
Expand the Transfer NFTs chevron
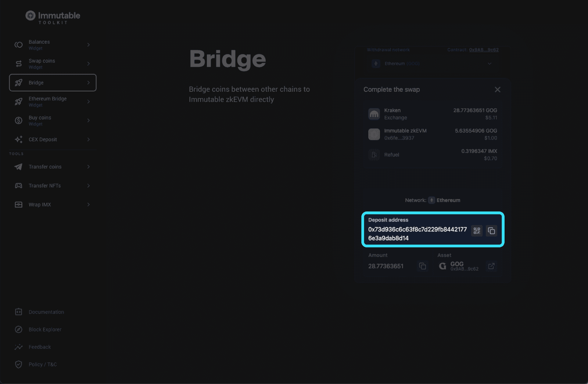pyautogui.click(x=89, y=186)
